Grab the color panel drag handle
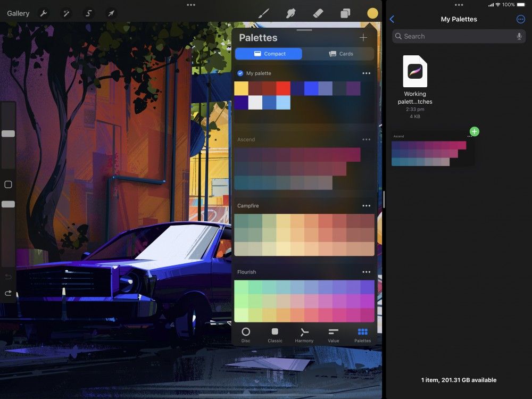The image size is (532, 399). pos(304,30)
